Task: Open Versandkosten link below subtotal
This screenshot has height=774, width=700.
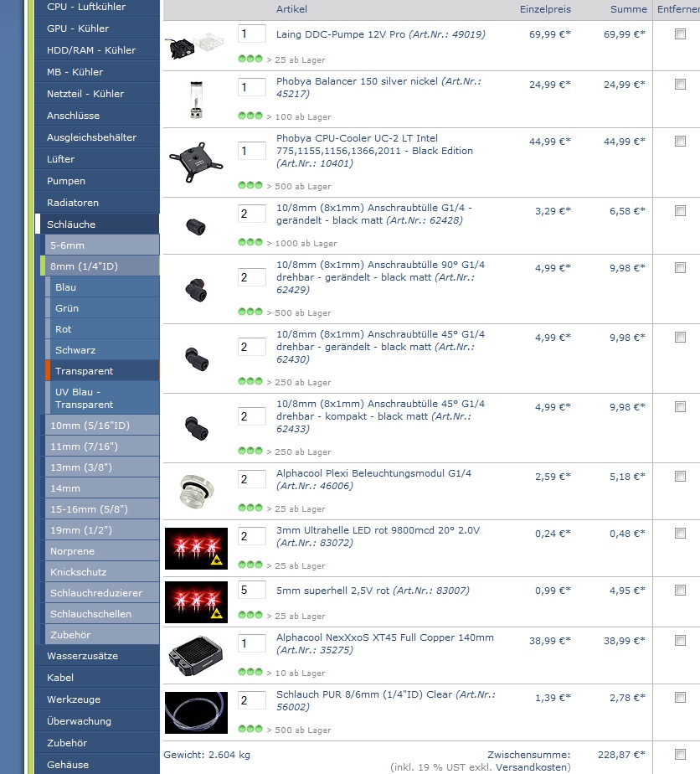Action: [x=532, y=767]
